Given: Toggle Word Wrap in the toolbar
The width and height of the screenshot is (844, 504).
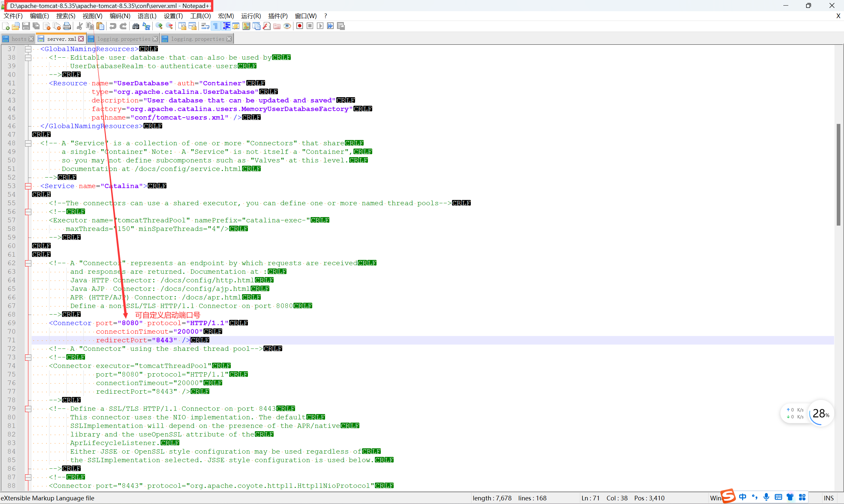Looking at the screenshot, I should pyautogui.click(x=205, y=26).
